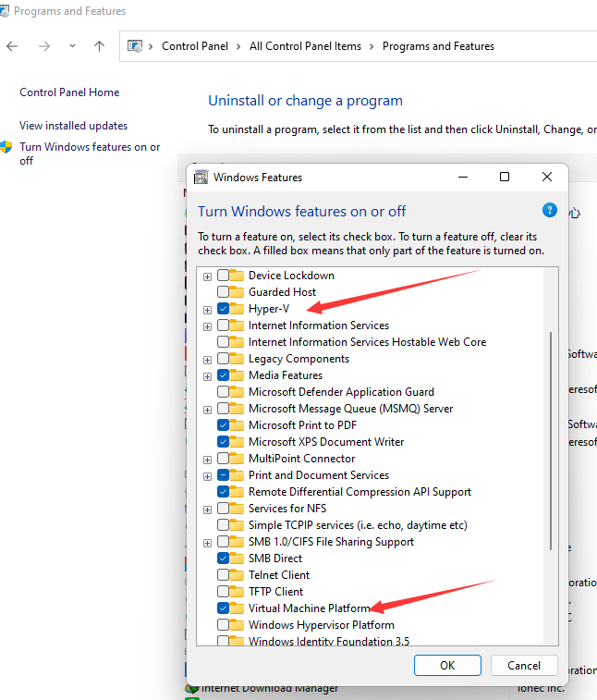The height and width of the screenshot is (700, 597).
Task: Uncheck the Virtual Machine Platform checkbox
Action: (223, 608)
